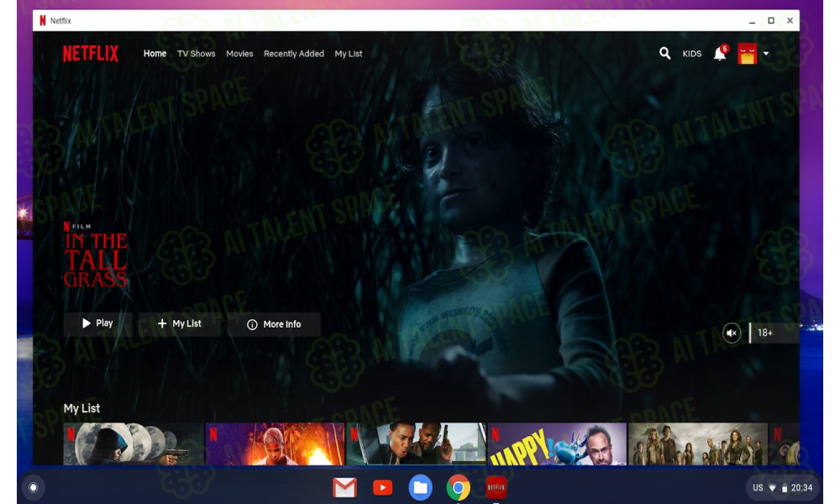This screenshot has width=840, height=504.
Task: Click the battery icon in tray
Action: [785, 488]
